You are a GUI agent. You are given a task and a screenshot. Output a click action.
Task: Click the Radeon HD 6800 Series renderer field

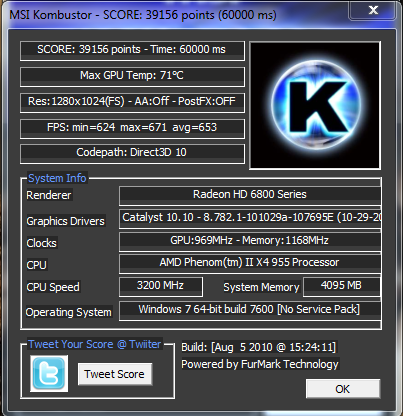coord(250,195)
